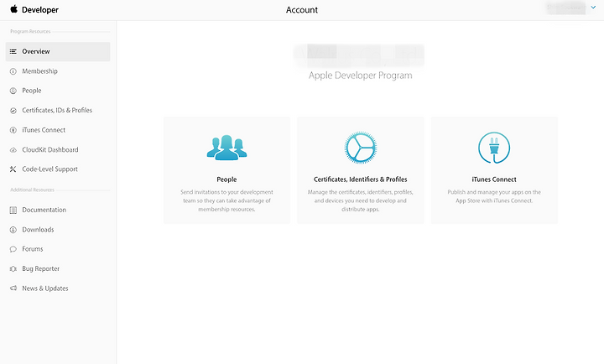Click the Forums speech bubble icon
The width and height of the screenshot is (604, 364).
point(13,249)
